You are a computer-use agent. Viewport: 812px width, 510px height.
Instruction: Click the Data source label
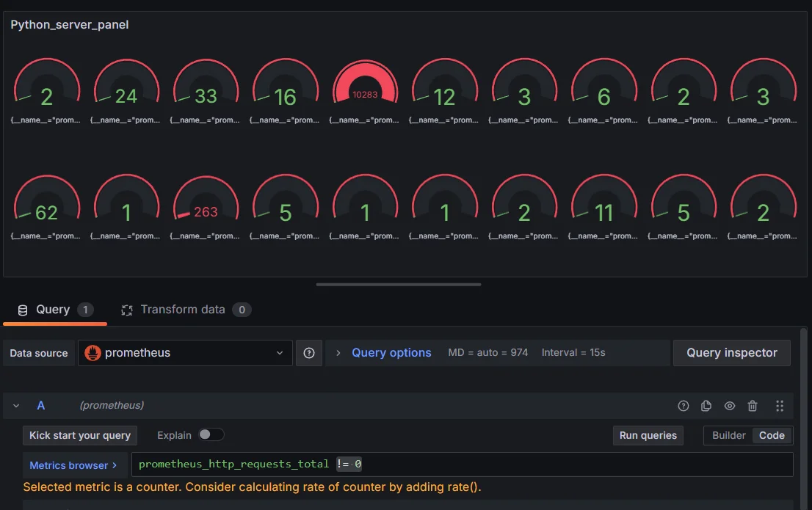point(39,353)
